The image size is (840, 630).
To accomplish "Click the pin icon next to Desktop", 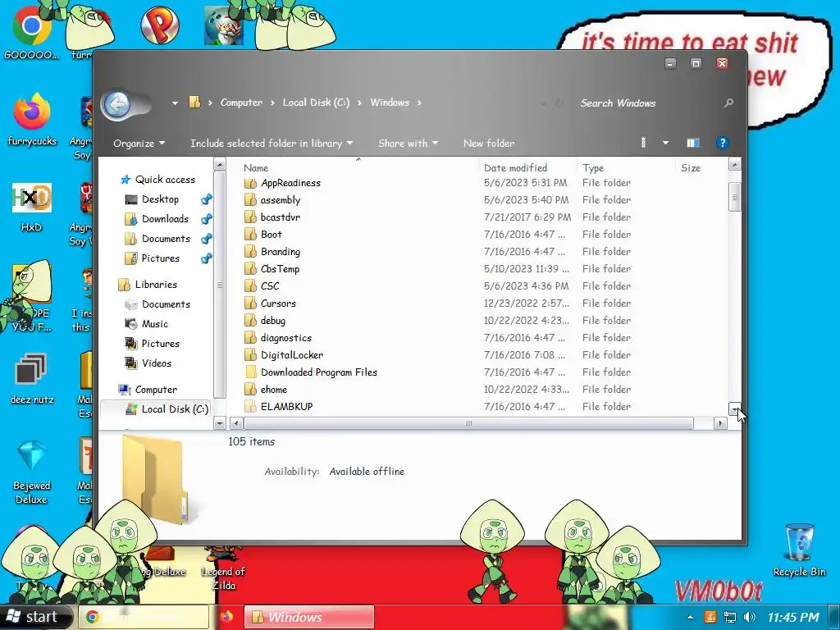I will 206,200.
